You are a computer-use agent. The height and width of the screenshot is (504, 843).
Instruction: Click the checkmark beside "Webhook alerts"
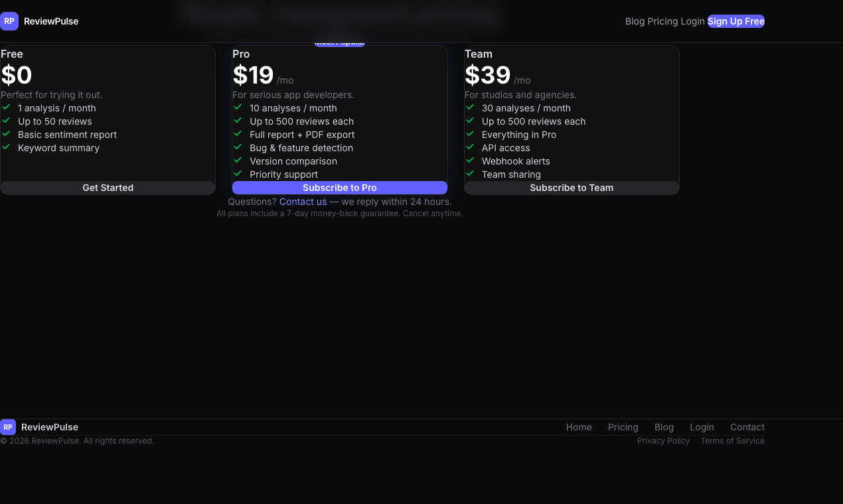click(x=469, y=160)
